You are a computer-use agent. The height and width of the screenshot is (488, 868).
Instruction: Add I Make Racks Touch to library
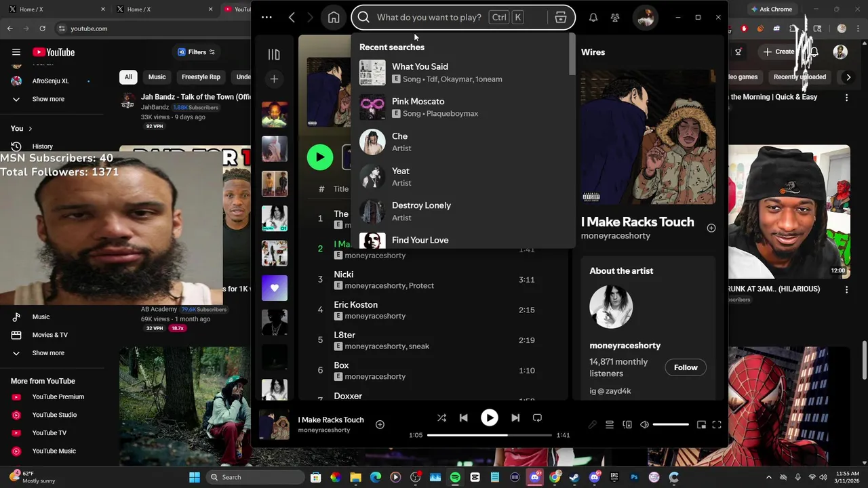tap(711, 228)
